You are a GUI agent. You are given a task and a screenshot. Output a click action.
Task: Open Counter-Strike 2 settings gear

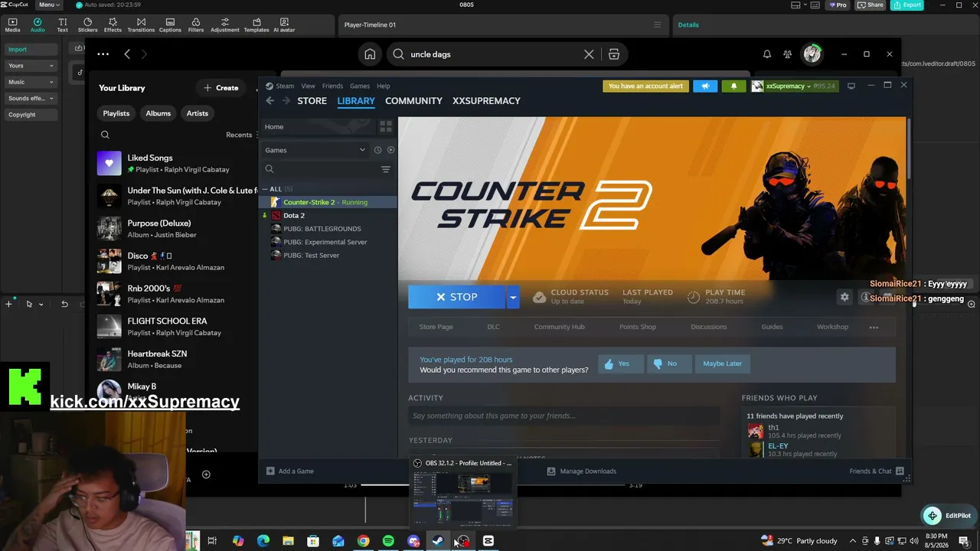click(844, 297)
